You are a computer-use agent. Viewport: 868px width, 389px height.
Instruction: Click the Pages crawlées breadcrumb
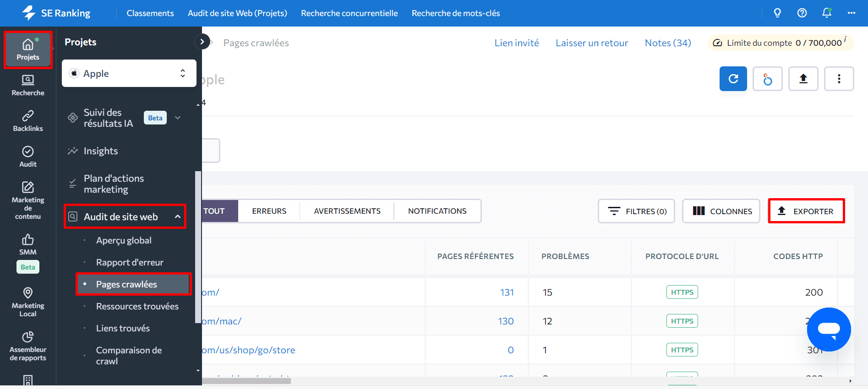point(256,43)
